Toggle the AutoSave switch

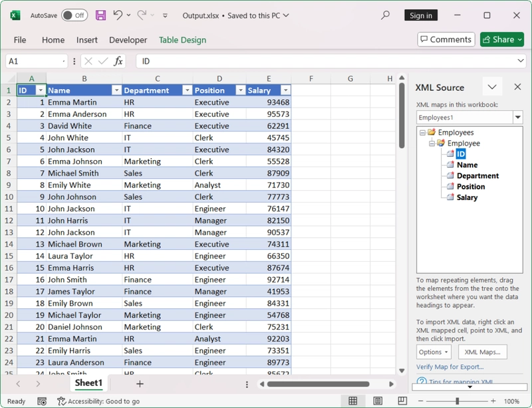(x=74, y=15)
